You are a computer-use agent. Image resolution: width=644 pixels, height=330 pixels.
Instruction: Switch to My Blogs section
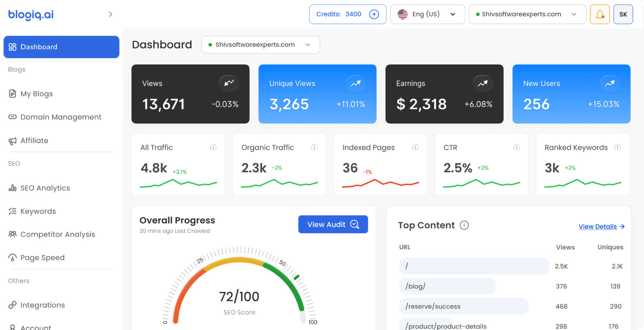(36, 93)
